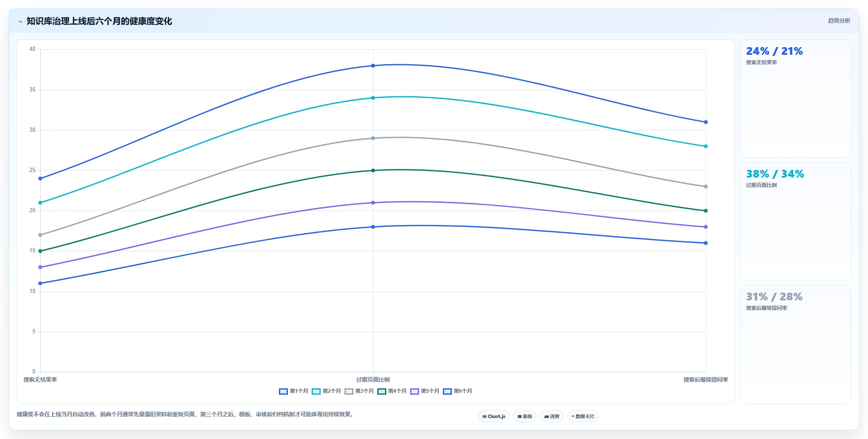Click the green 第4个月 end point at 20
The height and width of the screenshot is (439, 868).
point(706,211)
